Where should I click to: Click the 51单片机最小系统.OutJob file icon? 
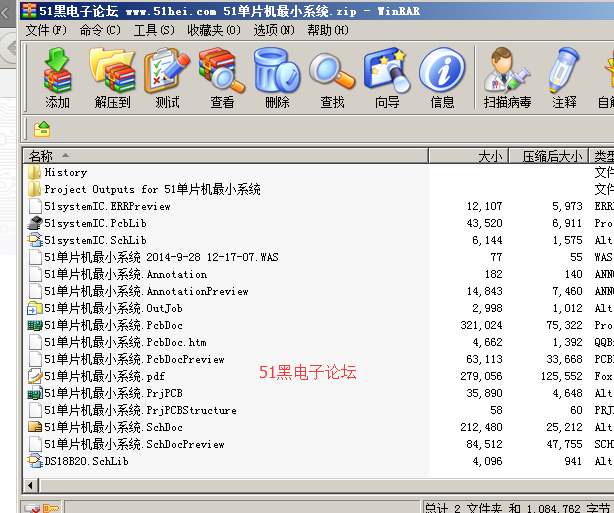point(34,308)
